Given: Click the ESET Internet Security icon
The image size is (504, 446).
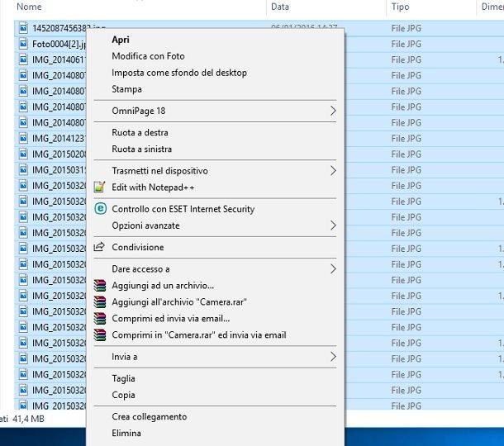Looking at the screenshot, I should (100, 209).
